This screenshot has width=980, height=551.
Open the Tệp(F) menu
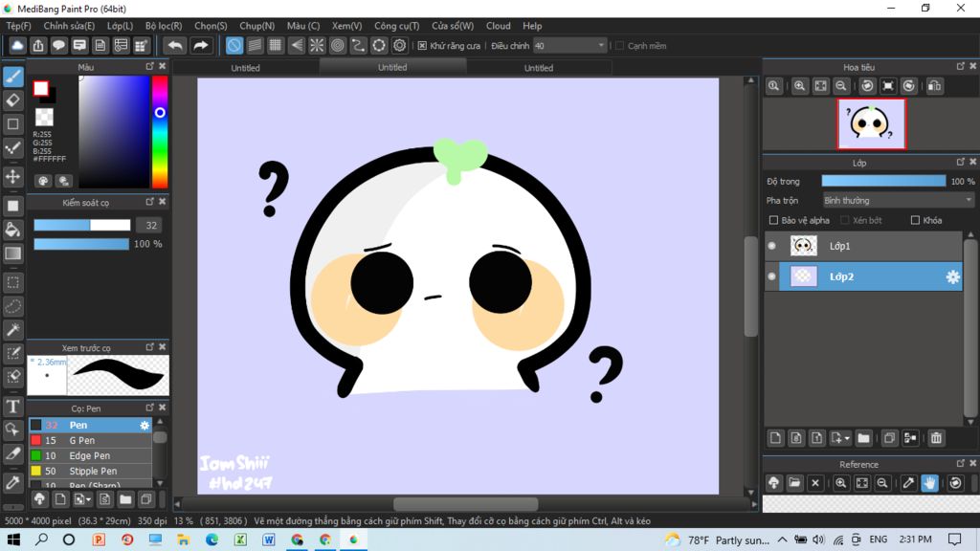coord(19,26)
